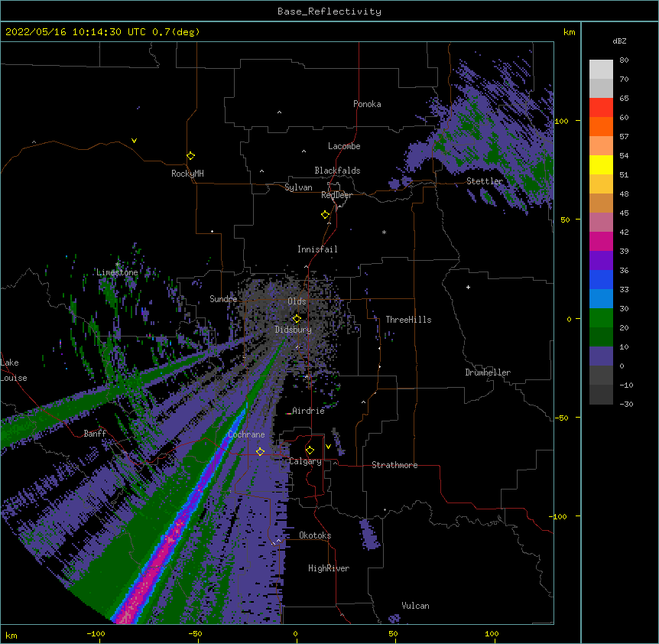Click the yellow diamond marker south of RedDeer
The height and width of the screenshot is (644, 659).
tap(326, 215)
